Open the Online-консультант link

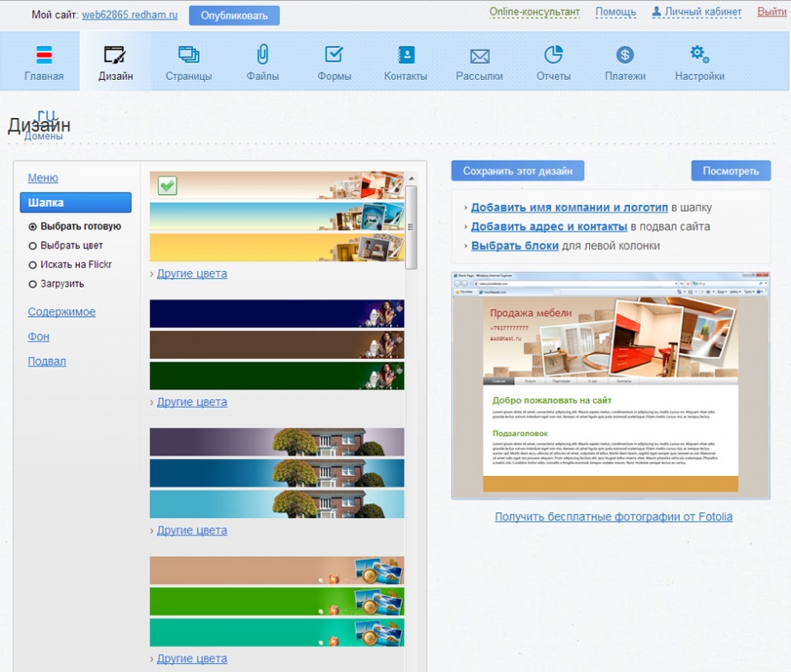(x=534, y=12)
